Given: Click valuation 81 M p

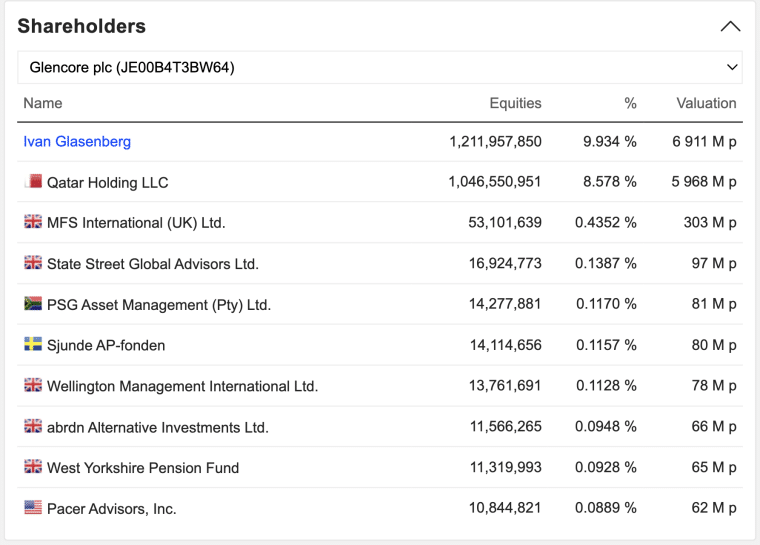Looking at the screenshot, I should [714, 304].
